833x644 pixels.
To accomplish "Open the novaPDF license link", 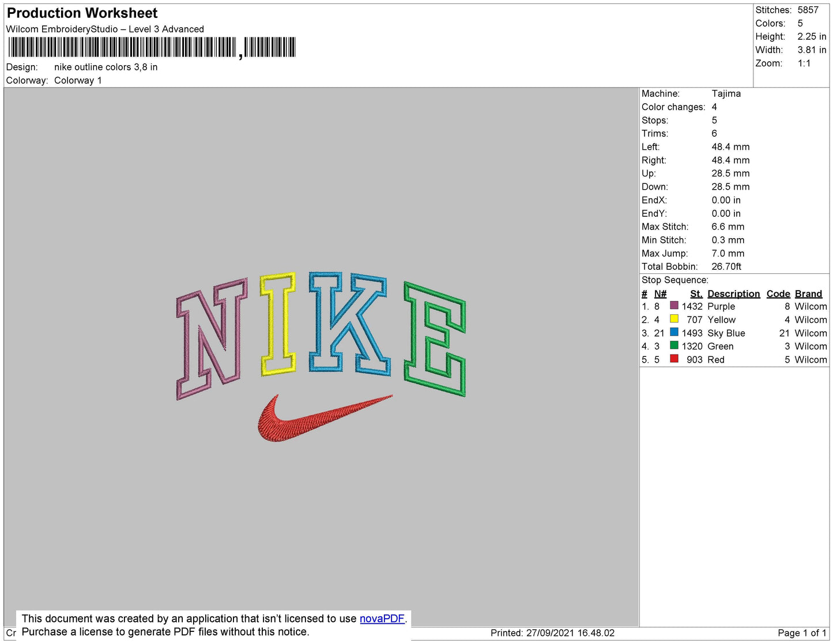I will pyautogui.click(x=382, y=618).
